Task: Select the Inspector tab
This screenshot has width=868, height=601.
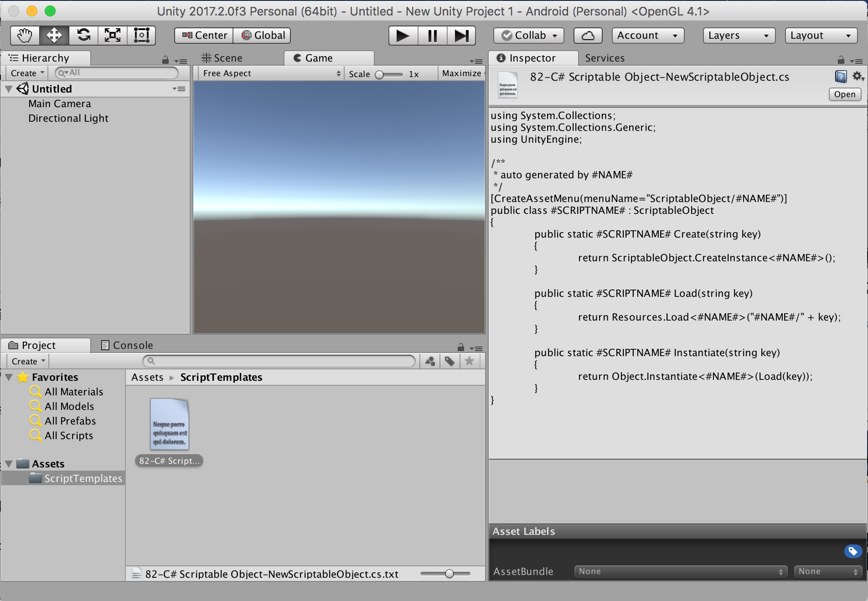Action: click(x=532, y=58)
